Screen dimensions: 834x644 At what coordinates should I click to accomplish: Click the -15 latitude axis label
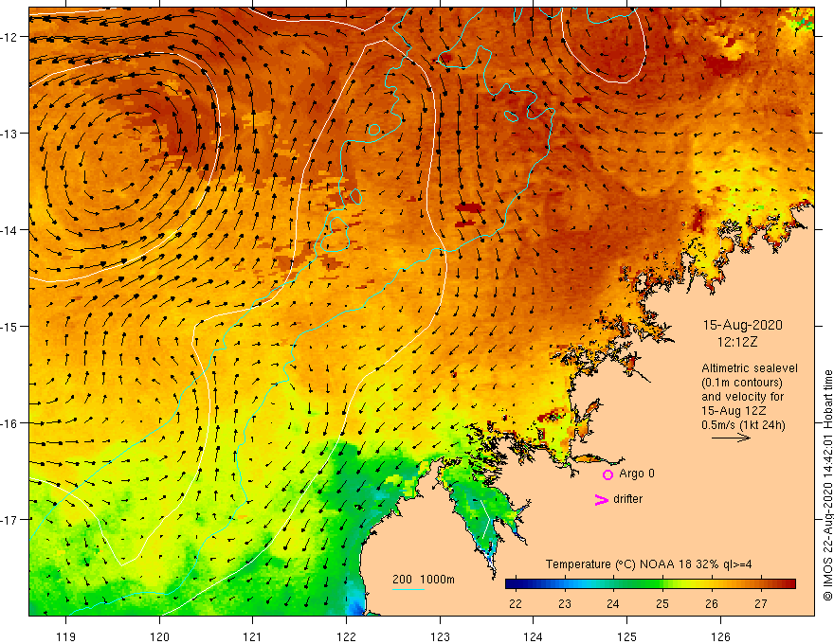point(9,326)
